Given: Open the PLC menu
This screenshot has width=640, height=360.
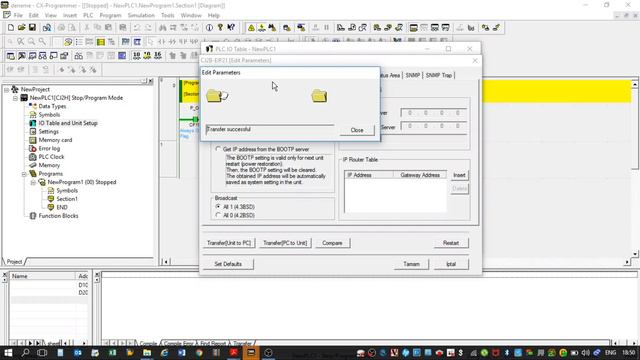Looking at the screenshot, I should (x=88, y=16).
